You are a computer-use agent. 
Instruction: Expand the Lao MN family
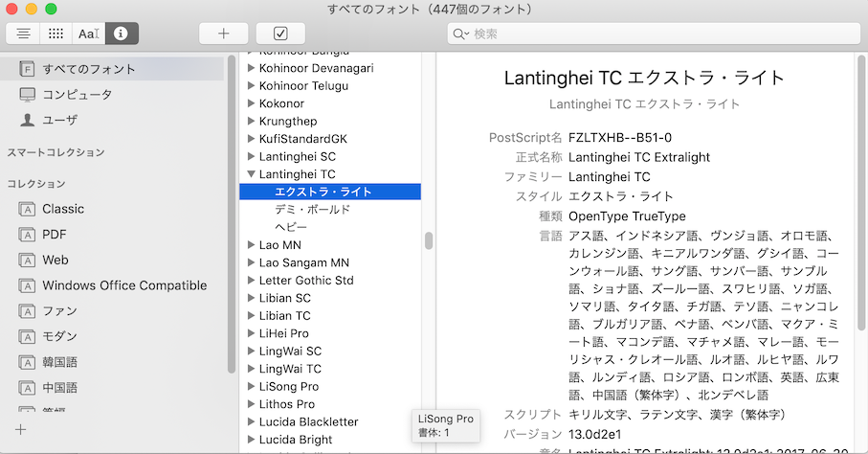coord(251,245)
